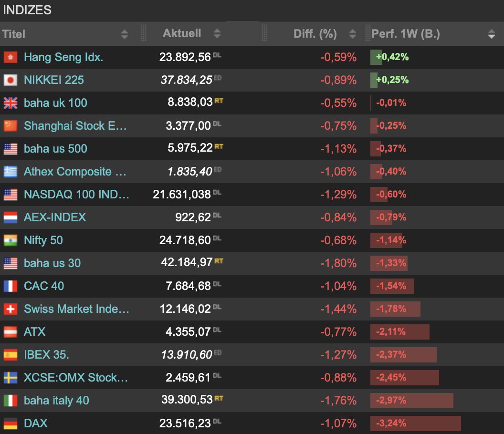Sort by the Aktuell column arrows

coord(217,33)
